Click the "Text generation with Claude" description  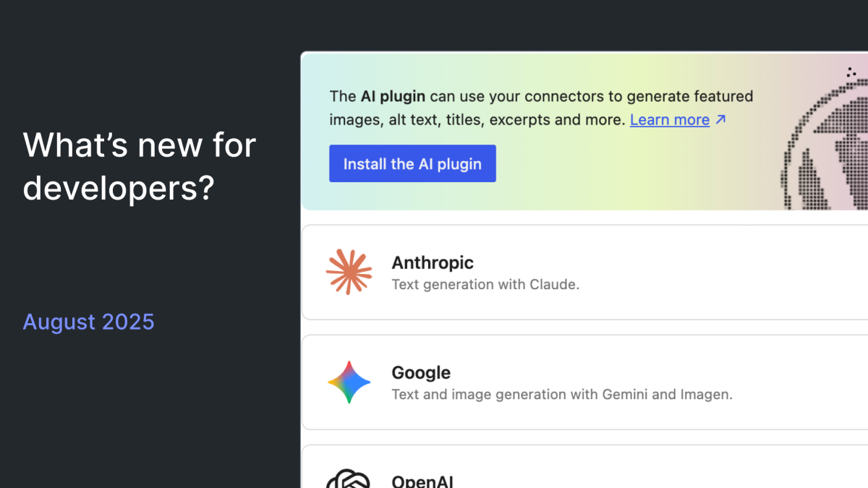click(x=485, y=285)
